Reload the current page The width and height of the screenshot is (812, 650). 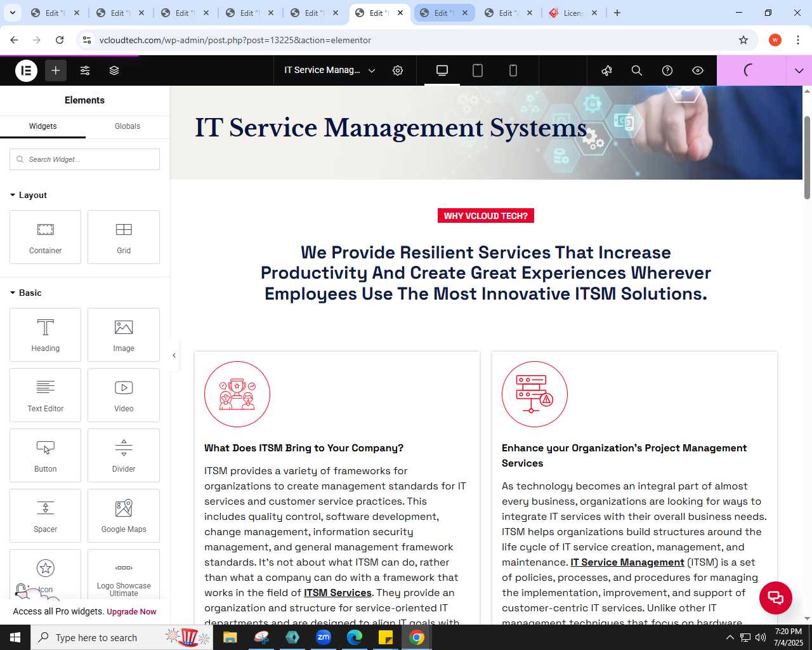60,40
